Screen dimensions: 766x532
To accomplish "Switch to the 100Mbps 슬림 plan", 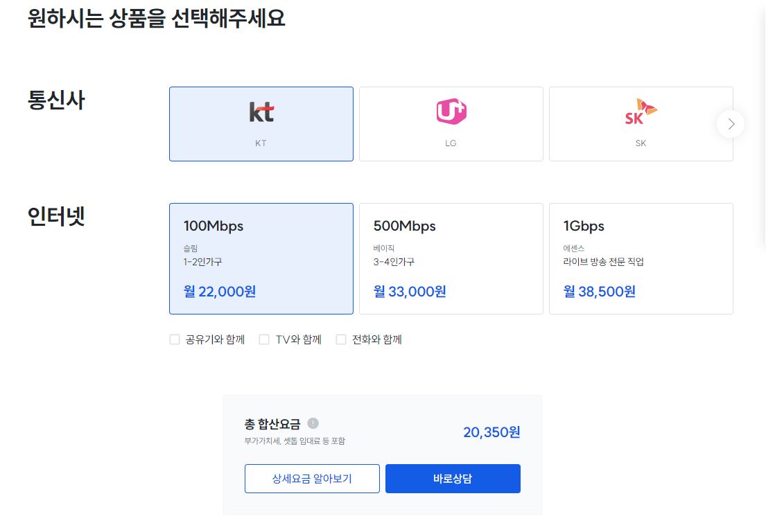I will (x=261, y=258).
